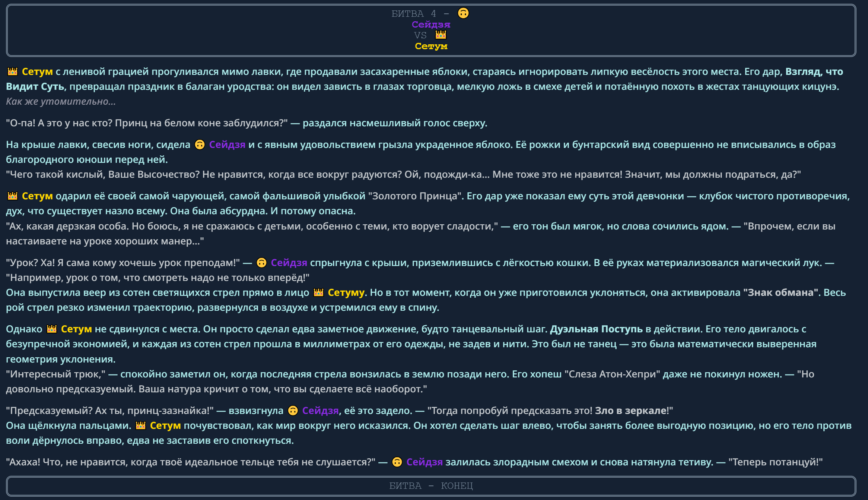Click Сейдзя name before 'спрыгнула с крыши'
The height and width of the screenshot is (500, 868).
(x=289, y=263)
